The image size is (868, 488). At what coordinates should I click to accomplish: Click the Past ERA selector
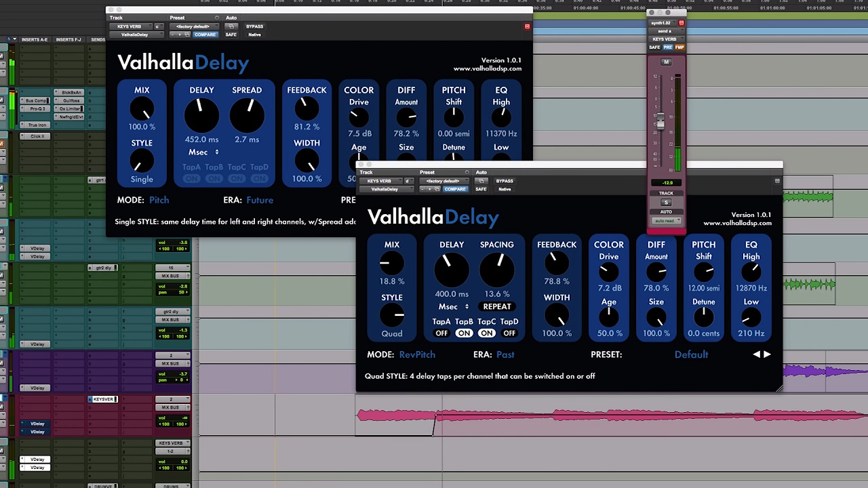pos(505,354)
